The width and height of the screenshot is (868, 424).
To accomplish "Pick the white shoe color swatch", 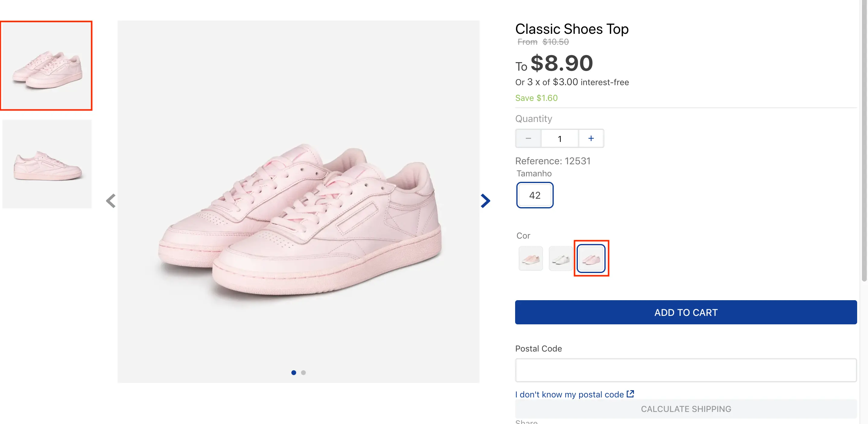I will (560, 259).
